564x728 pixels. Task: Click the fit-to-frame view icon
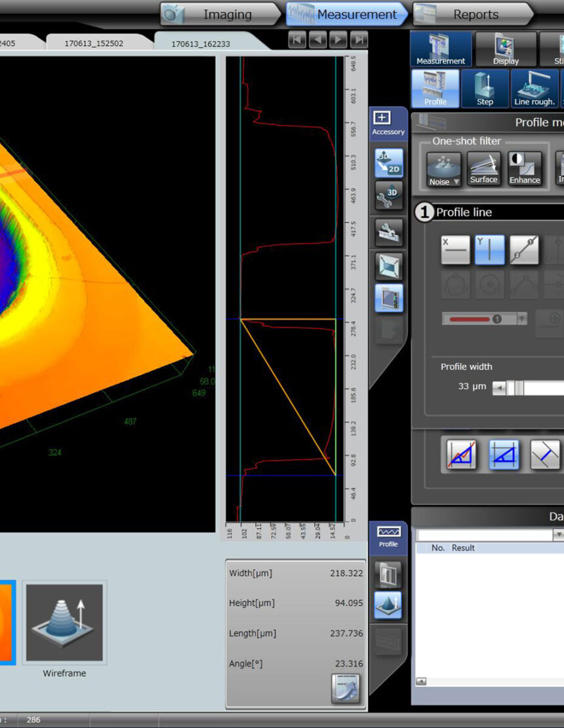click(389, 267)
